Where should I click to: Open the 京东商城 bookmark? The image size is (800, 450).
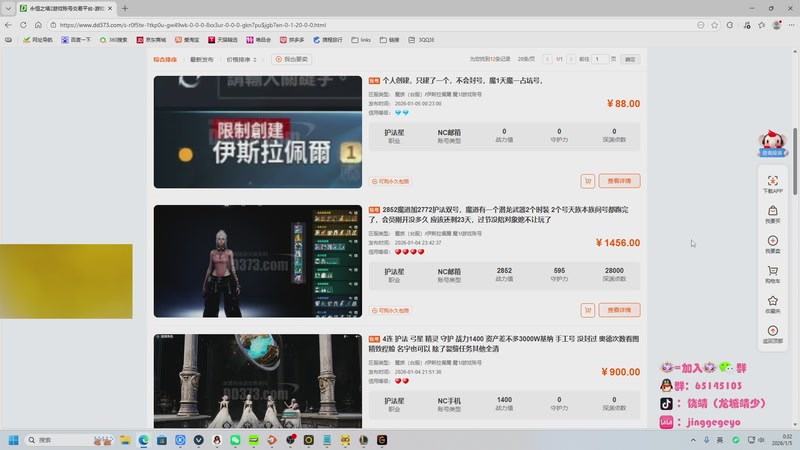(151, 40)
